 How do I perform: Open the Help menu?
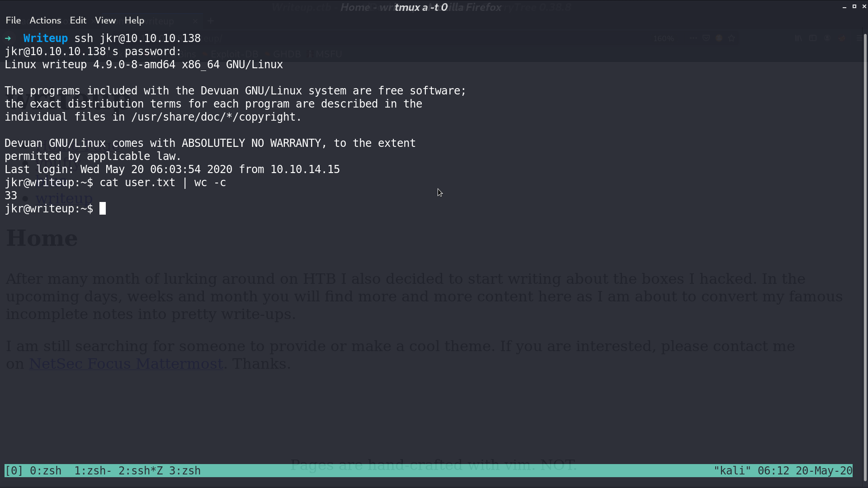(x=134, y=20)
